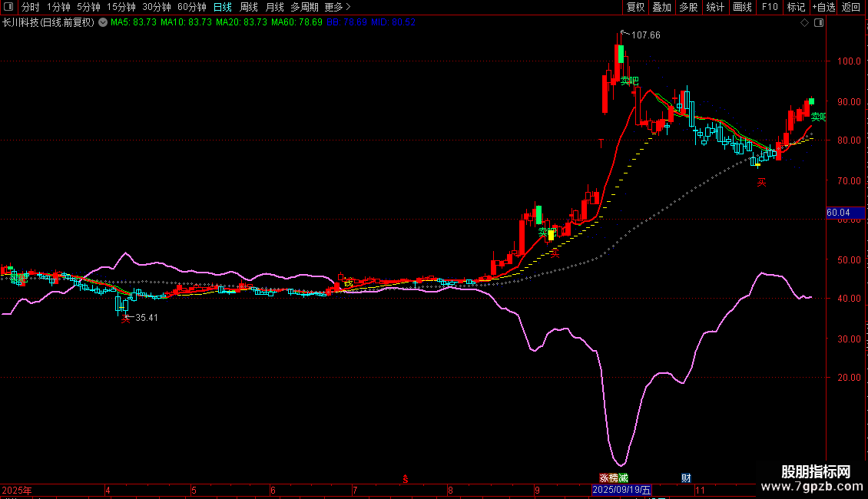Click the 钱 marker near July
868x499 pixels.
click(x=348, y=284)
